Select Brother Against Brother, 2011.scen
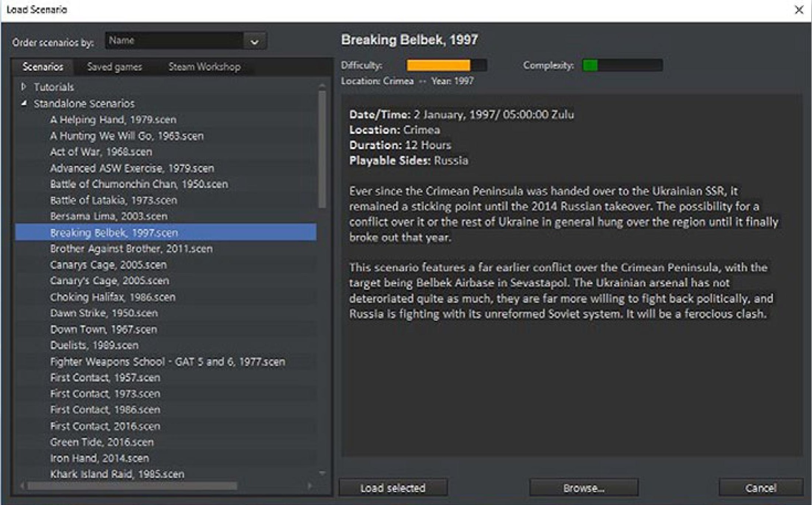This screenshot has width=812, height=505. coord(131,249)
